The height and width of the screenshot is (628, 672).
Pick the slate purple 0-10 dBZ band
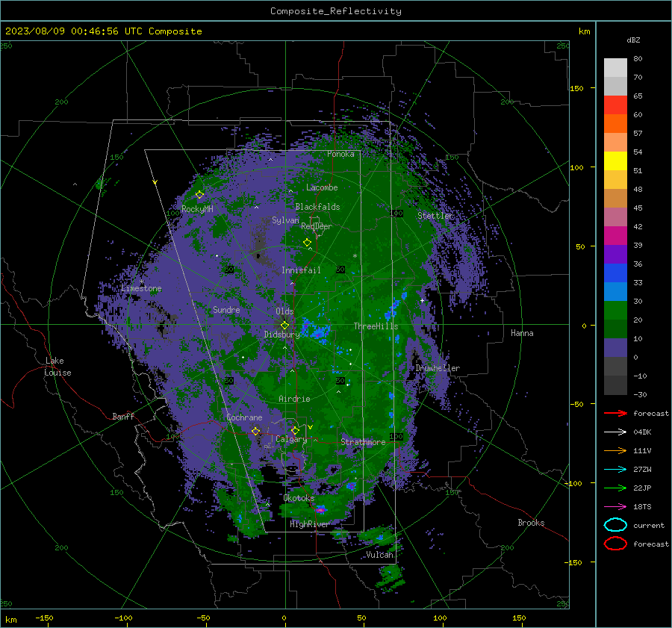(x=615, y=348)
